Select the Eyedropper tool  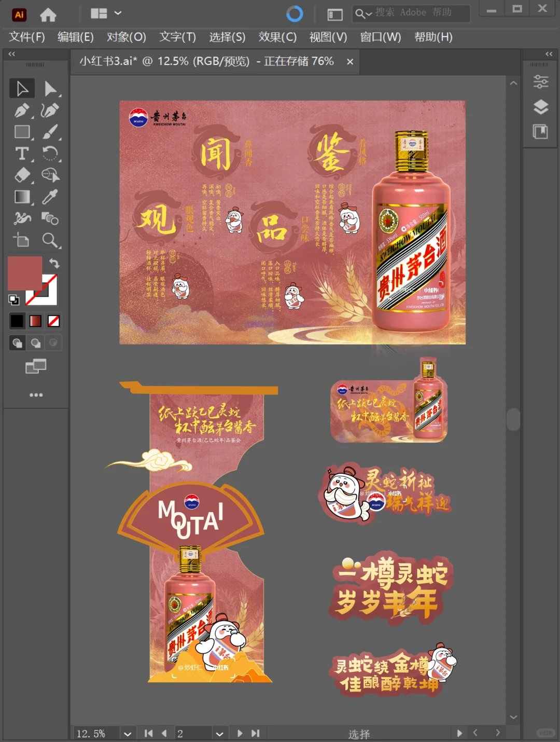[50, 197]
